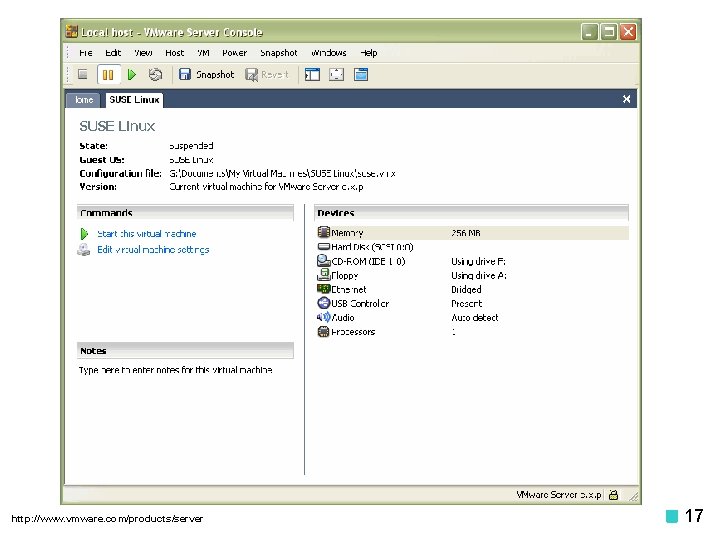
Task: Click Start this virtual machine link
Action: pos(146,234)
